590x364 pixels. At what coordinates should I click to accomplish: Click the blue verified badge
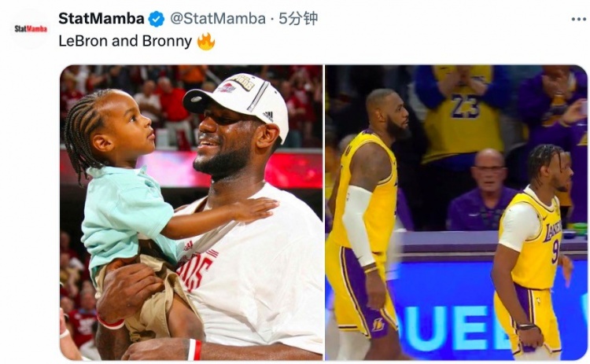coord(156,19)
